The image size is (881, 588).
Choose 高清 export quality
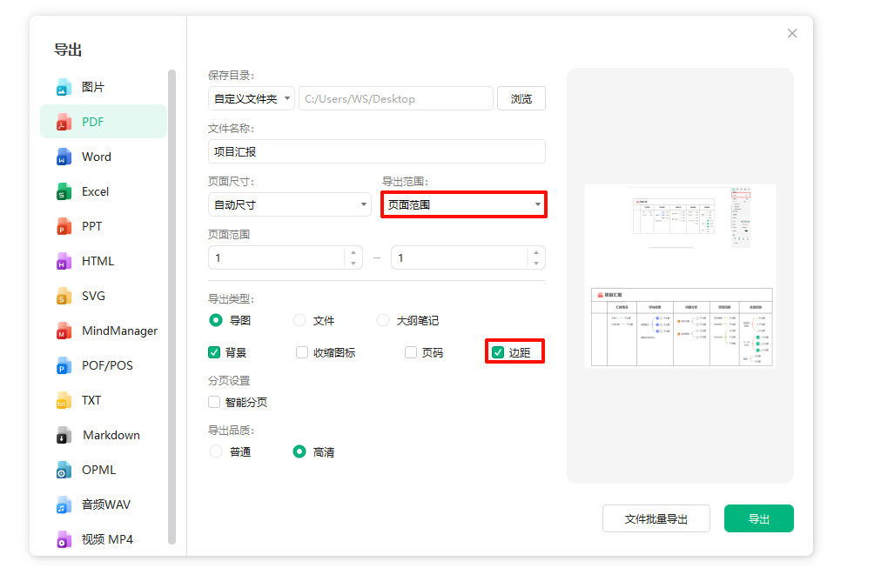[299, 451]
